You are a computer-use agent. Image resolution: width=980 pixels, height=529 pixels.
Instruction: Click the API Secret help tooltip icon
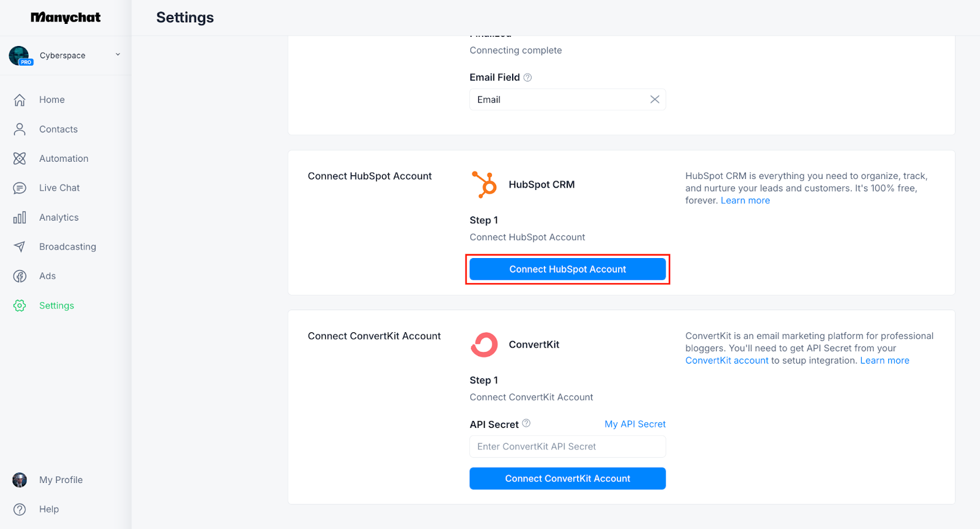pos(526,424)
